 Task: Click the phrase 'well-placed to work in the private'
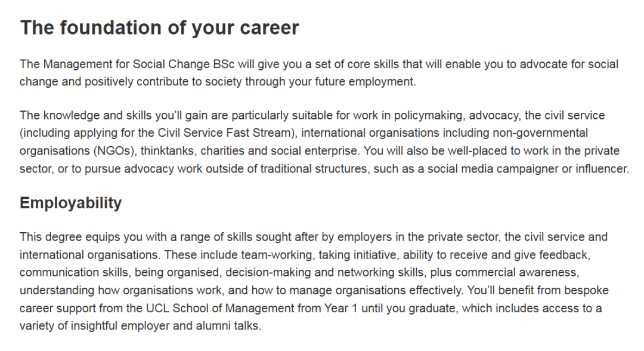(534, 151)
